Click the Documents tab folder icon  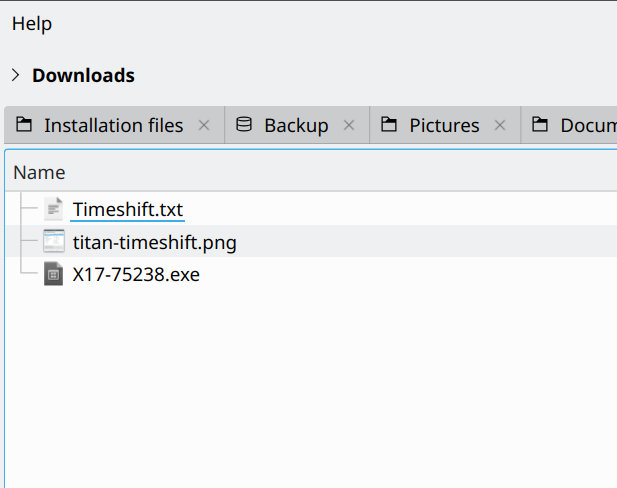coord(540,125)
